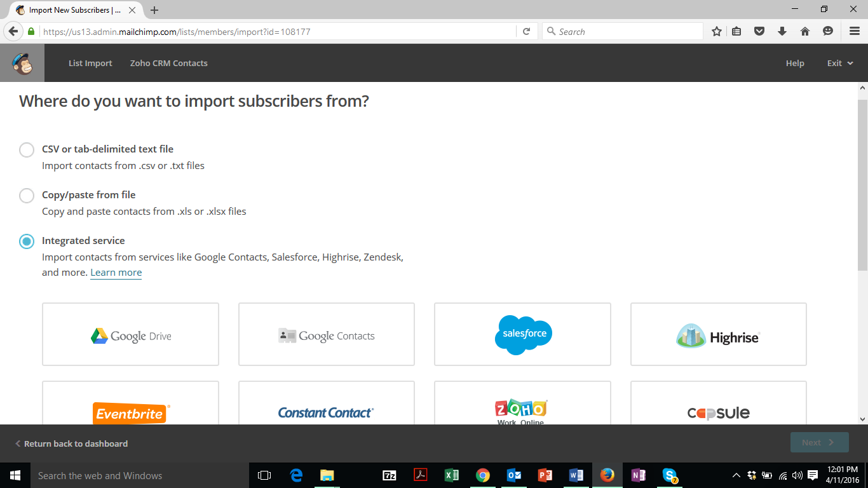Open volume control in system tray
Image resolution: width=868 pixels, height=488 pixels.
coord(797,475)
